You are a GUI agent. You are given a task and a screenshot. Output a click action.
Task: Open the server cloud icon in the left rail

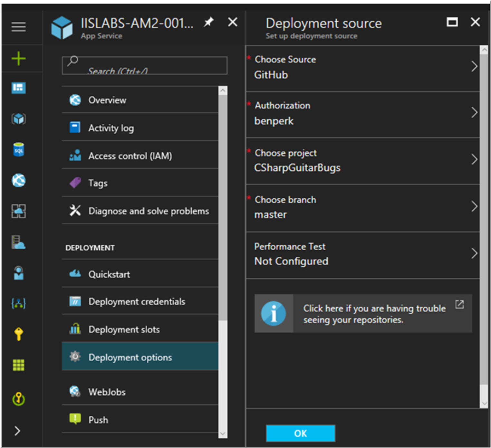(18, 242)
